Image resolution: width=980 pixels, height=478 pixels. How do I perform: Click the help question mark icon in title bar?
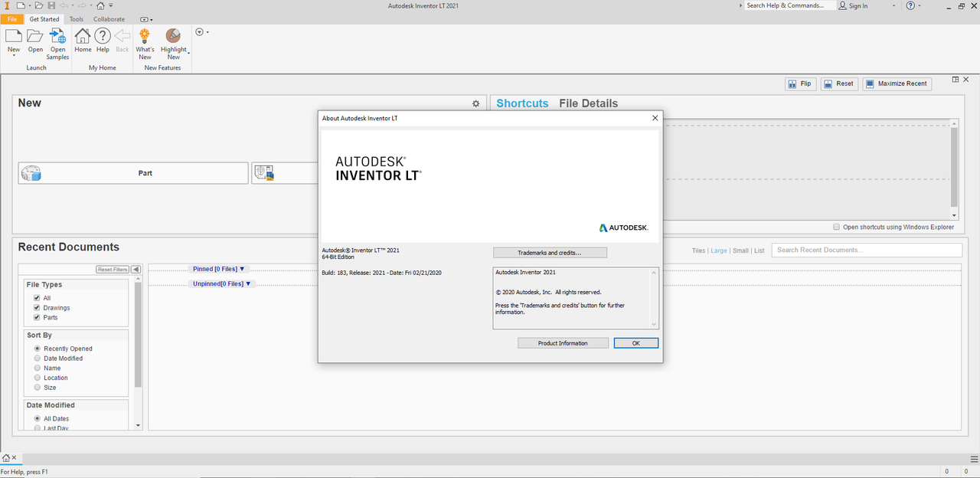910,5
